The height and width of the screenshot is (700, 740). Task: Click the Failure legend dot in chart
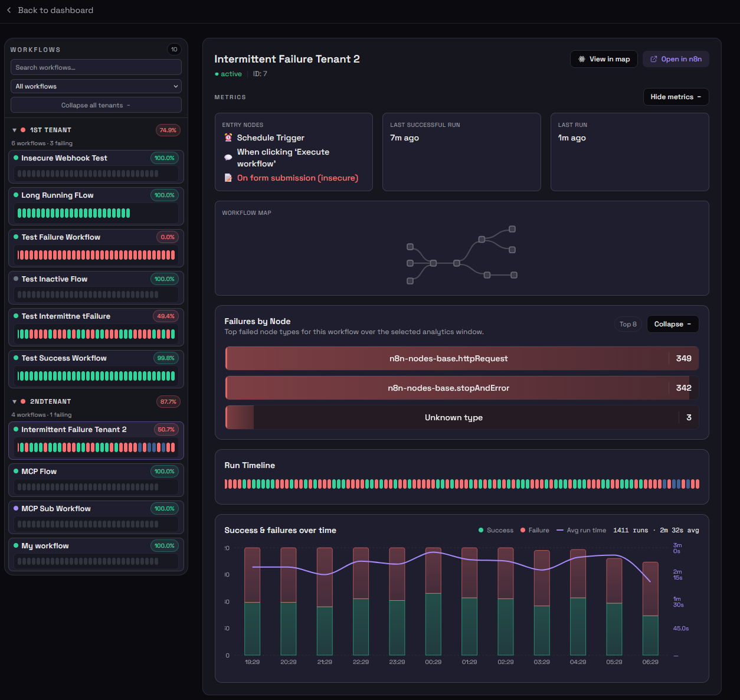(523, 530)
